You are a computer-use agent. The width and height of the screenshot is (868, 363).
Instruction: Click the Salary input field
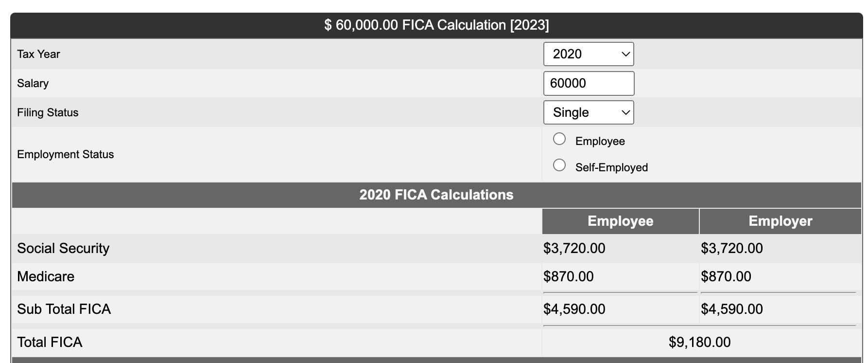pyautogui.click(x=588, y=83)
